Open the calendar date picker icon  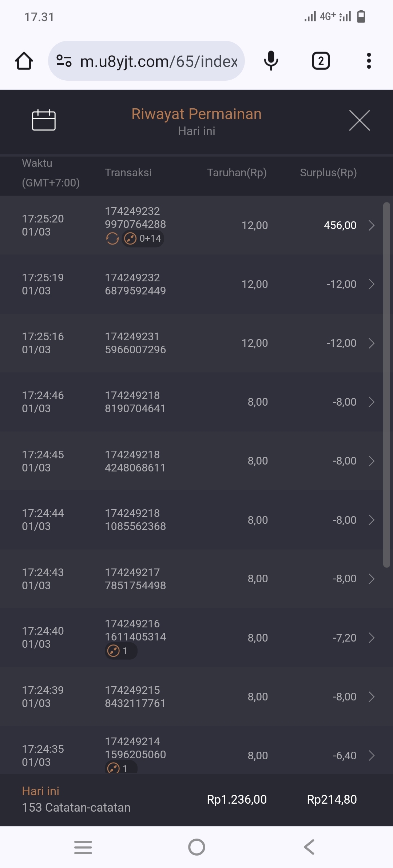(x=44, y=120)
